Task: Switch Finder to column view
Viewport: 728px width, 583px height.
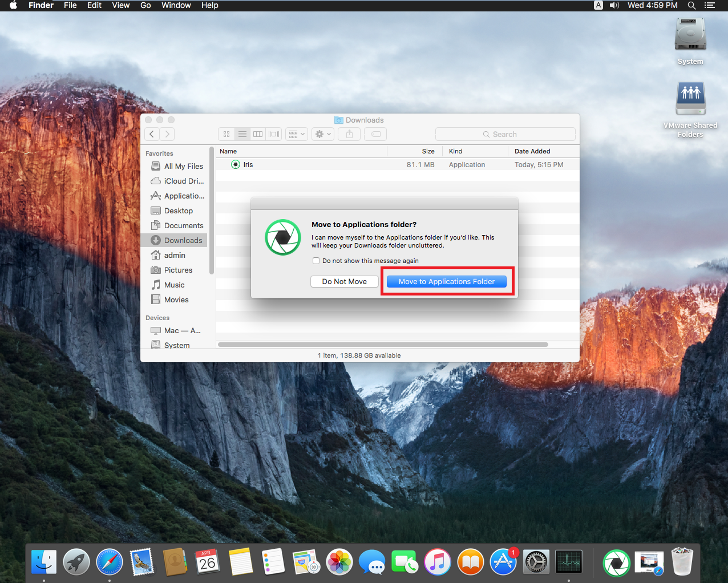Action: point(258,134)
